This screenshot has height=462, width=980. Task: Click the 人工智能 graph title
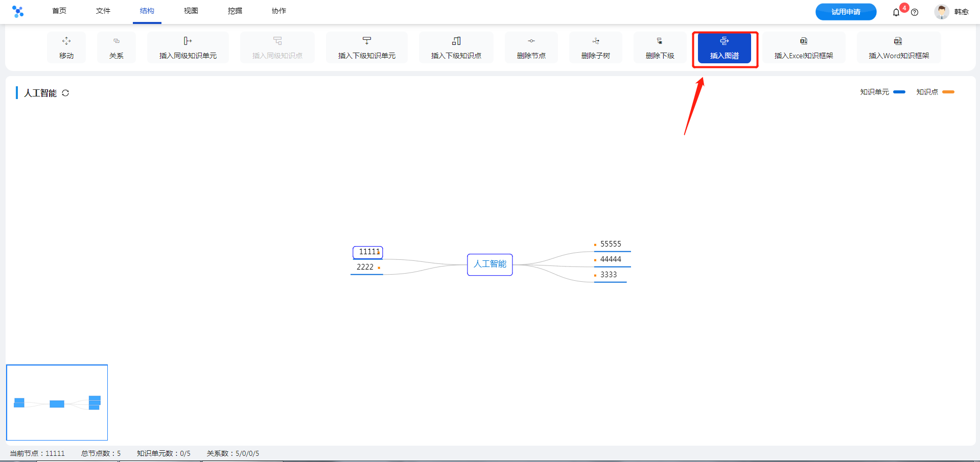(40, 93)
